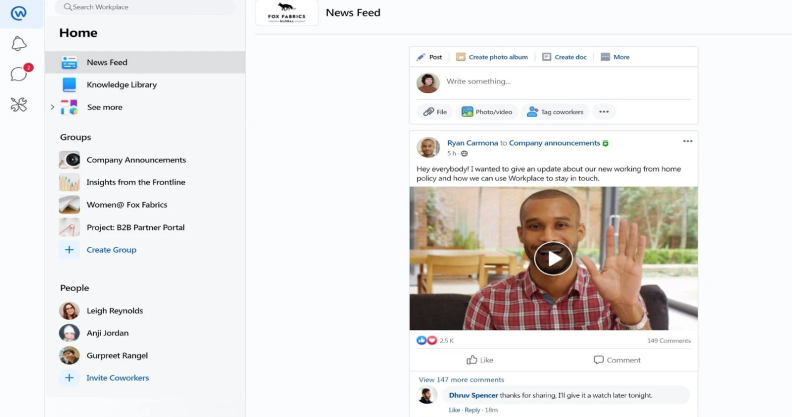Attach a file using File icon
Viewport: 792px width, 417px height.
[434, 112]
